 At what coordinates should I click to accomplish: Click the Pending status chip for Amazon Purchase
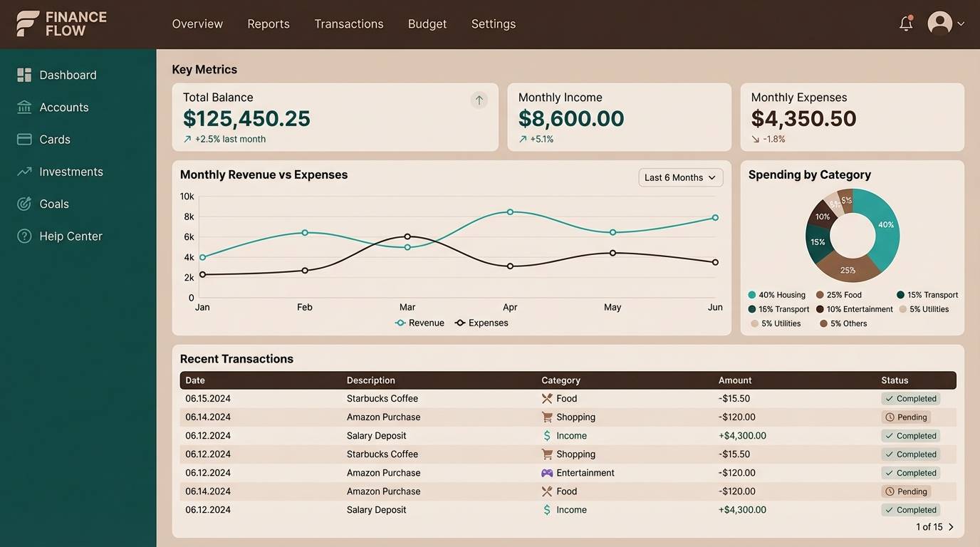point(906,417)
